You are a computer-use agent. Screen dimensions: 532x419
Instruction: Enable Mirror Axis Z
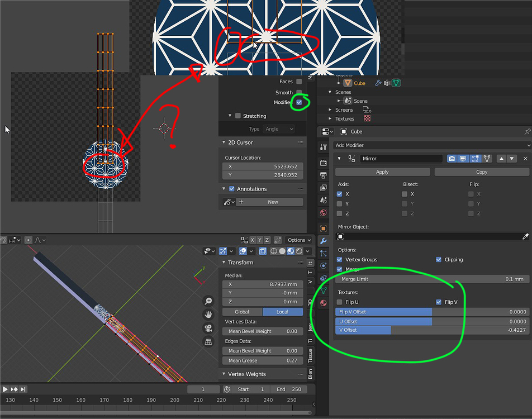(x=339, y=213)
